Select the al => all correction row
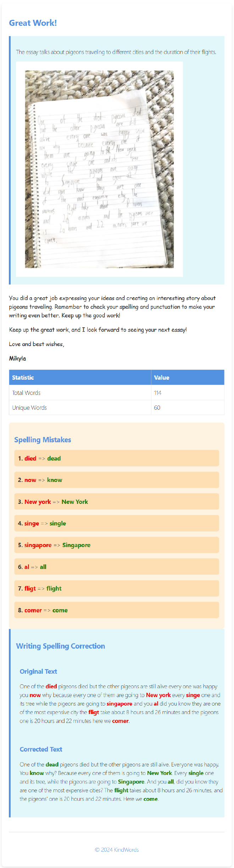Screen dimensions: 234x868 click(x=117, y=567)
